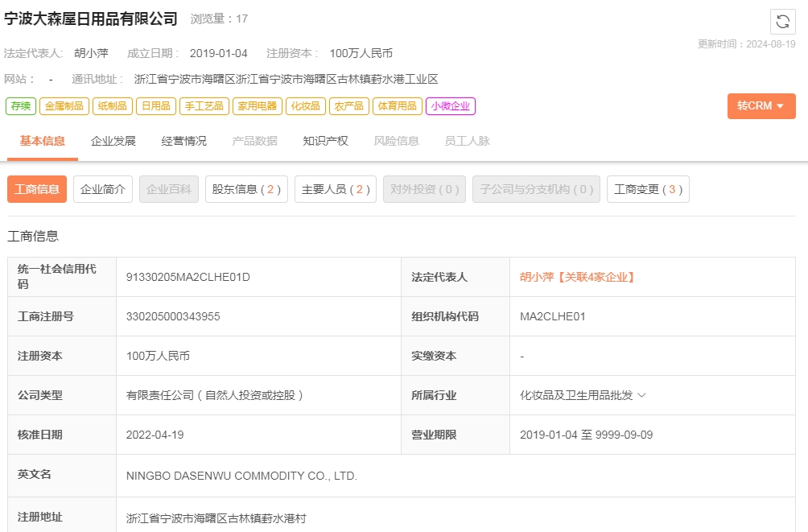Open the 转CRM dropdown button

761,106
